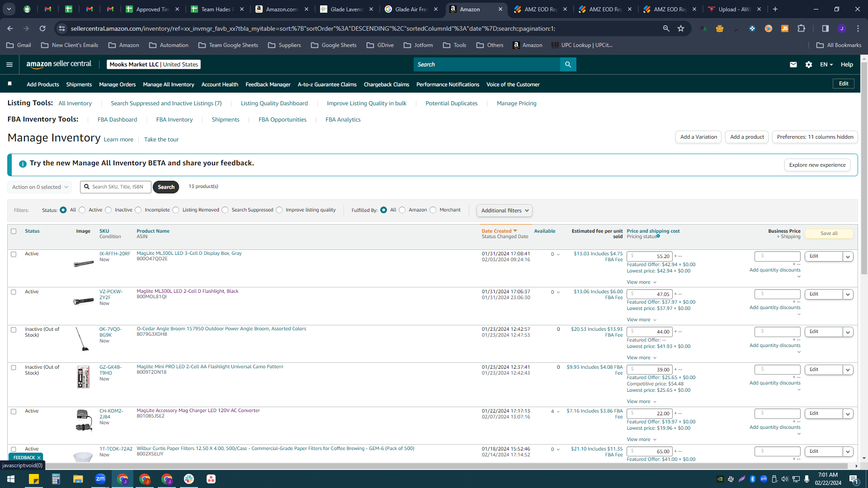Click the Explore new experience button

[817, 165]
